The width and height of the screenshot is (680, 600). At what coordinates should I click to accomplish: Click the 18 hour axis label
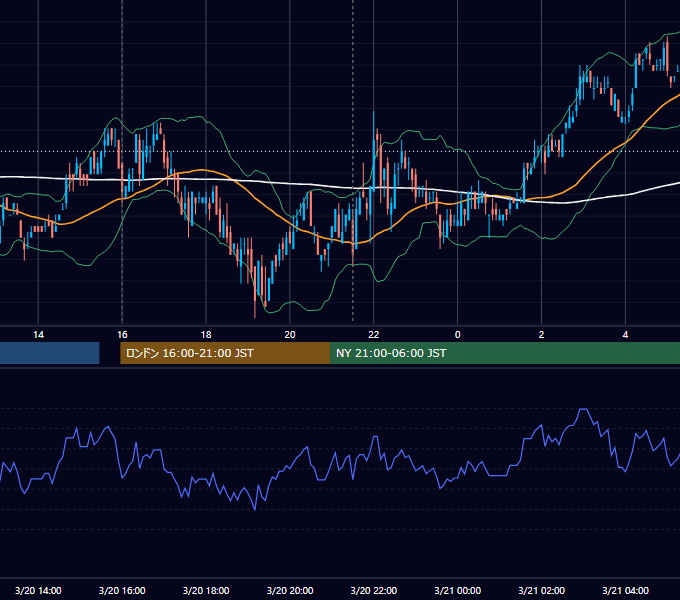pos(206,335)
